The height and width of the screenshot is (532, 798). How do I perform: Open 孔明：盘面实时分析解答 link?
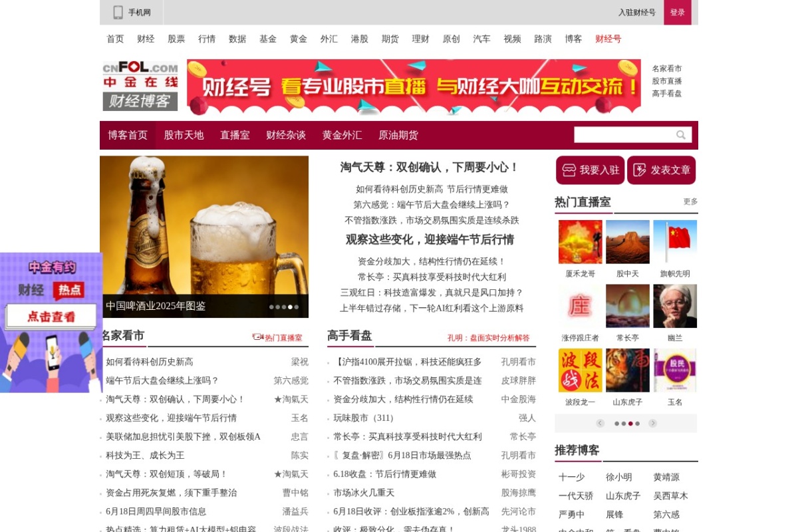click(489, 338)
